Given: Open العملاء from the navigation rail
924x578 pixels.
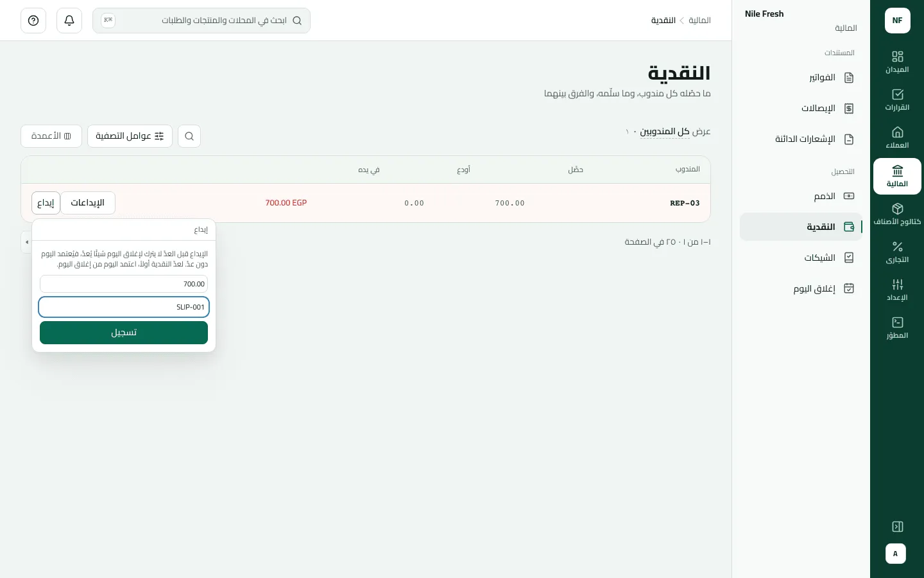Looking at the screenshot, I should click(x=897, y=138).
